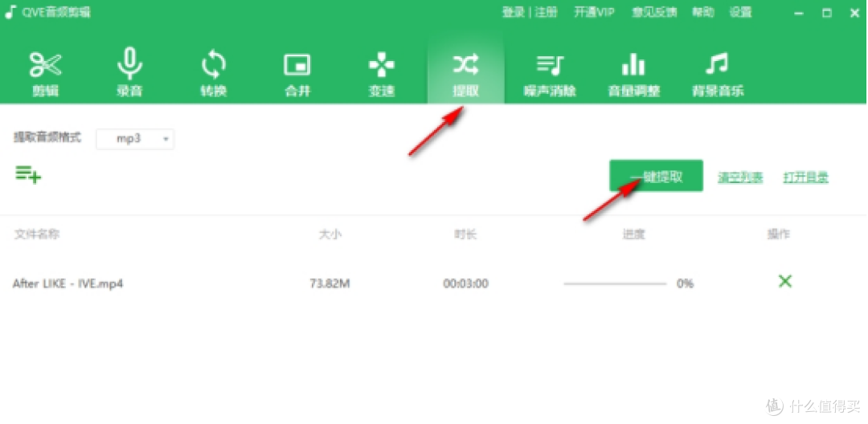Click 登录 in the title bar
The image size is (868, 424).
coord(513,12)
